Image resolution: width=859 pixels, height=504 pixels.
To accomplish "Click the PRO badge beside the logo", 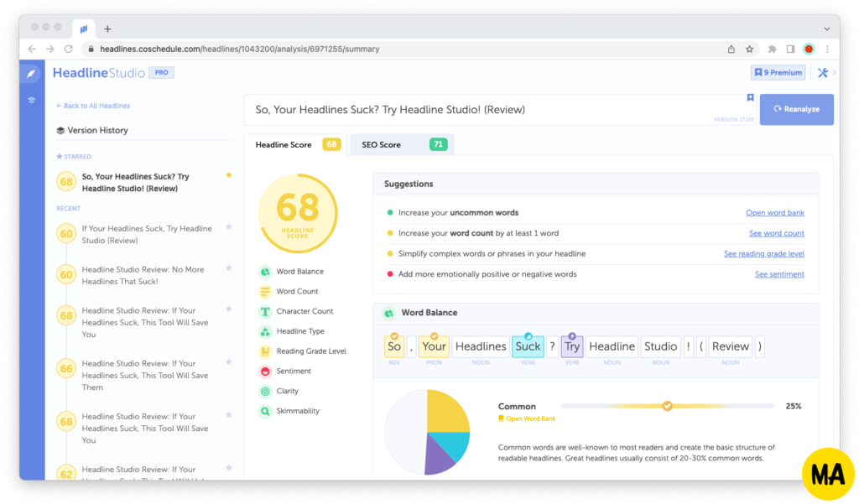I will (162, 72).
